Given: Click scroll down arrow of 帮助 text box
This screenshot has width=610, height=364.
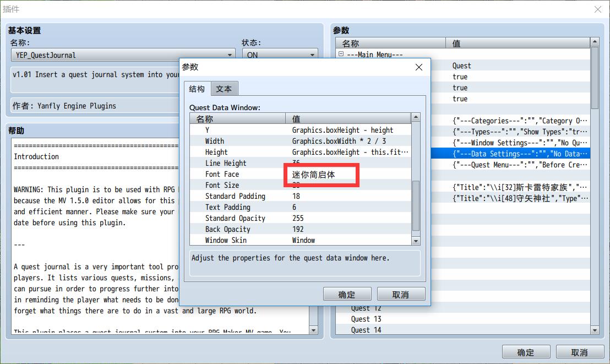Looking at the screenshot, I should click(x=314, y=330).
